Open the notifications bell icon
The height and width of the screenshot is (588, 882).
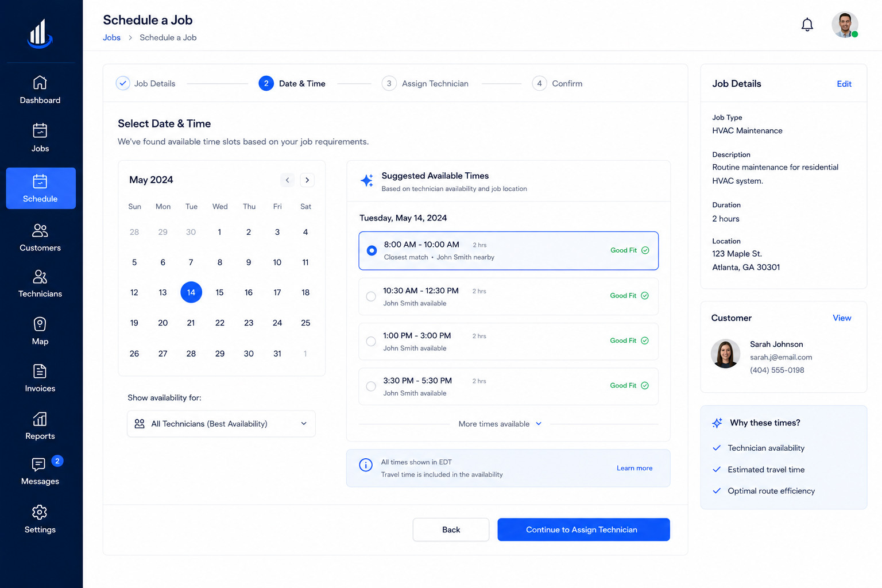(x=807, y=25)
